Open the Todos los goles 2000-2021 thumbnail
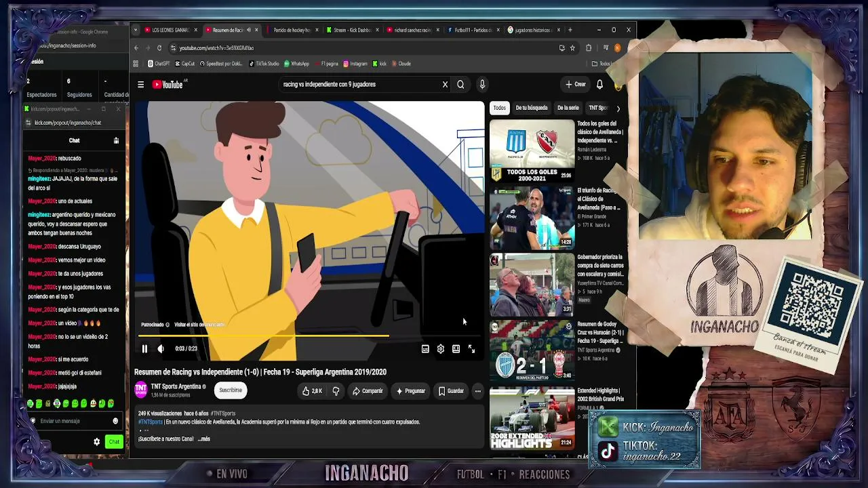868x488 pixels. (532, 150)
